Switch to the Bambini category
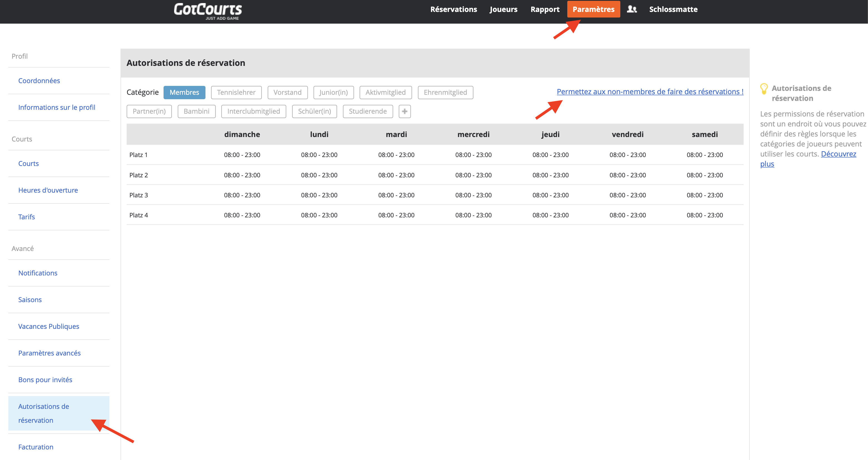Image resolution: width=868 pixels, height=460 pixels. tap(196, 111)
